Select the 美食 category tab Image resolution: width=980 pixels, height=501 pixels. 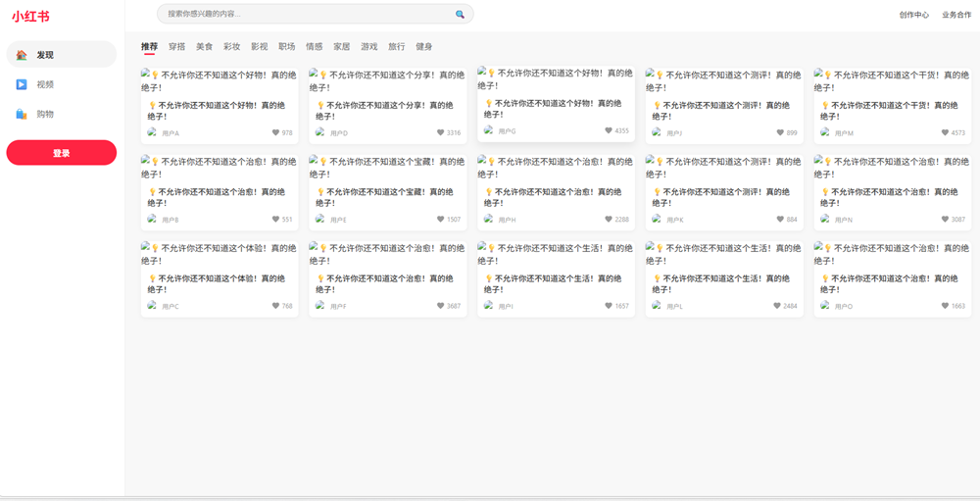click(204, 46)
